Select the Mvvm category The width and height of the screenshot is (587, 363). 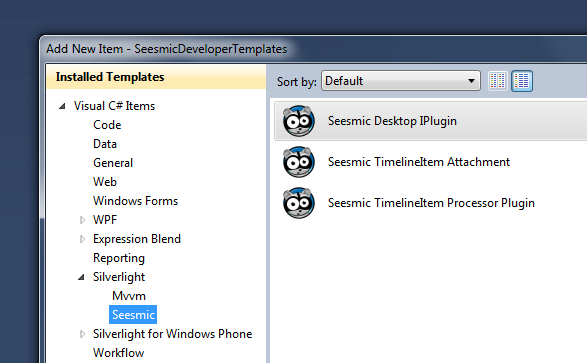[x=129, y=296]
